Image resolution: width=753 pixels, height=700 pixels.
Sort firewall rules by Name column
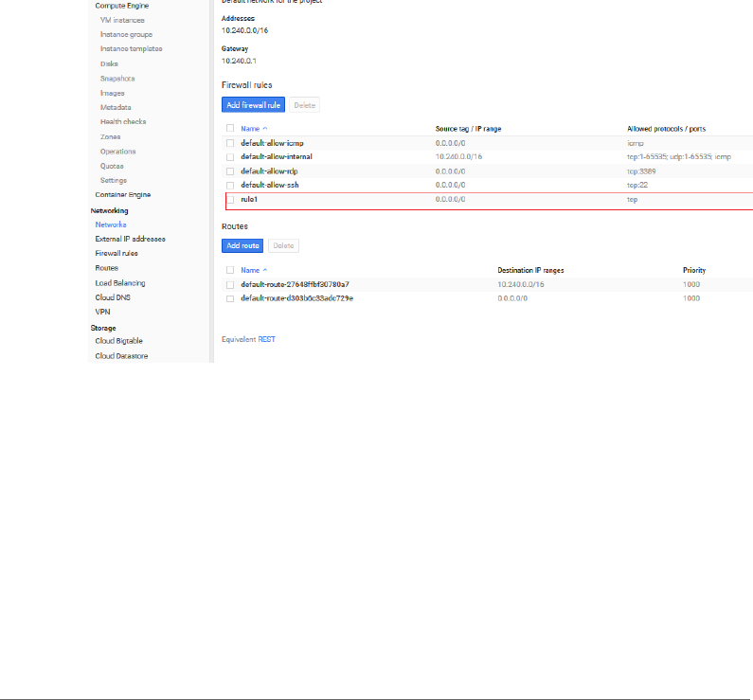tap(254, 129)
